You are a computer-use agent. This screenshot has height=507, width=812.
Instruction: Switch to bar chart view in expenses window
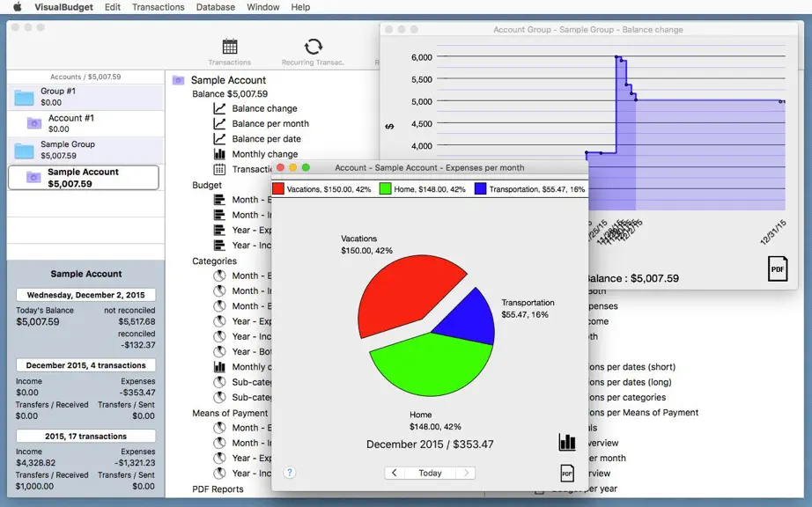(x=567, y=443)
